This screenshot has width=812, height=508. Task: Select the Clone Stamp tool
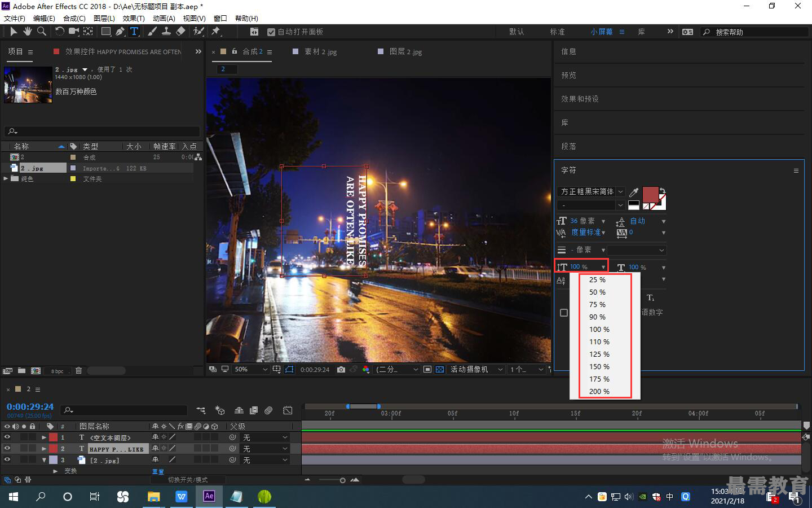[x=166, y=32]
